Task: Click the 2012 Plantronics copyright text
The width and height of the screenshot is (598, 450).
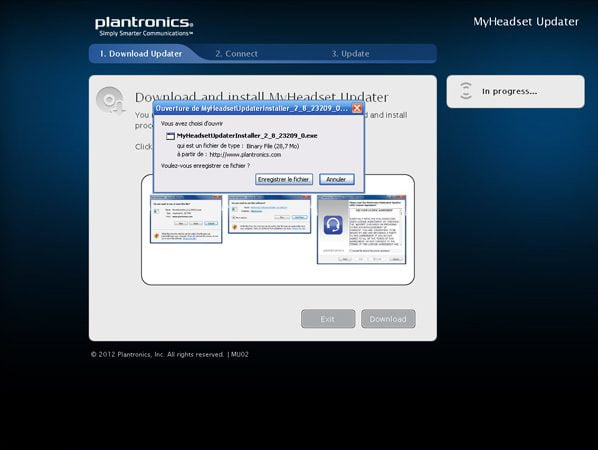Action: [x=170, y=354]
